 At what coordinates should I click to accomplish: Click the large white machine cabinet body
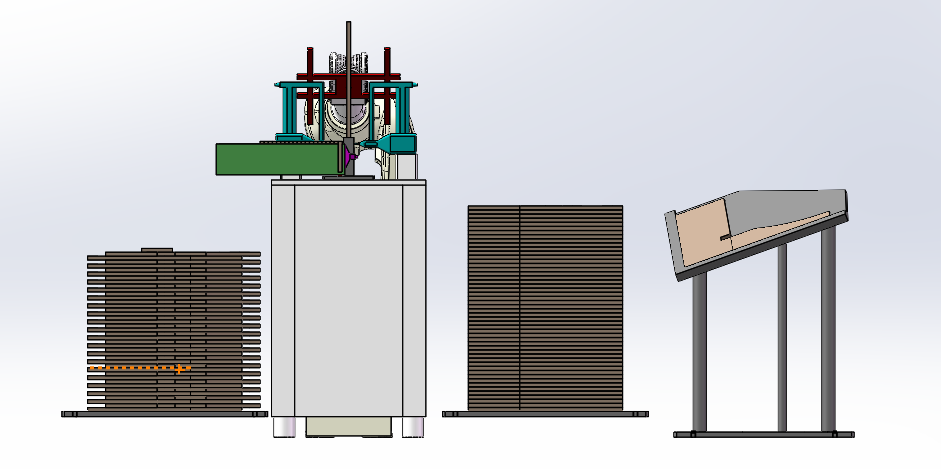[349, 298]
